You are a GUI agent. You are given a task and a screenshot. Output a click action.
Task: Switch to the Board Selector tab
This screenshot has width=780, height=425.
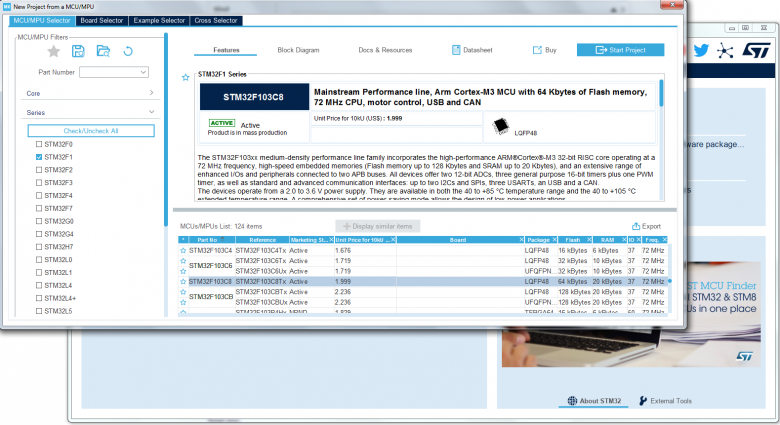[101, 20]
